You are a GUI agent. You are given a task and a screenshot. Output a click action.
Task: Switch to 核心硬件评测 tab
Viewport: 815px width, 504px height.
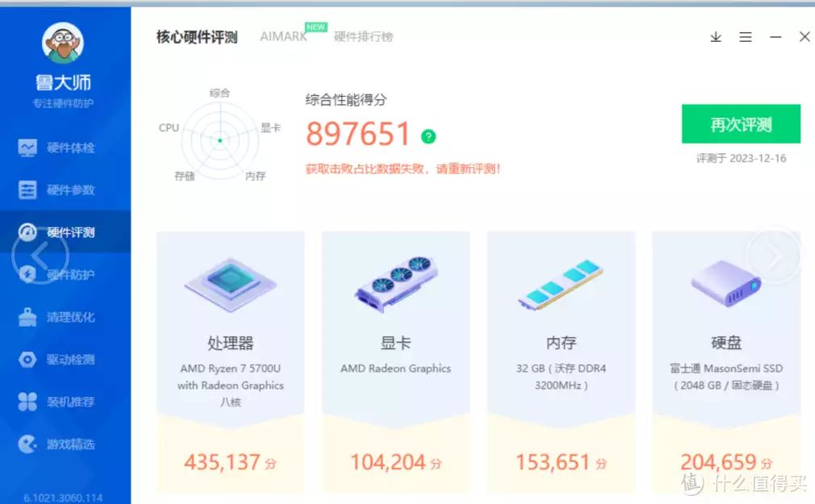point(197,37)
